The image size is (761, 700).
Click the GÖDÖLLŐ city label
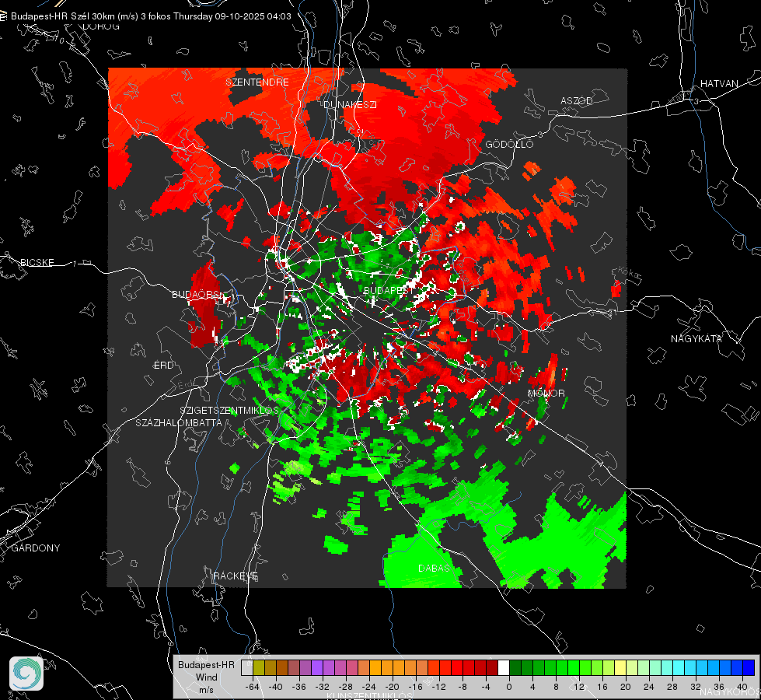tap(509, 144)
